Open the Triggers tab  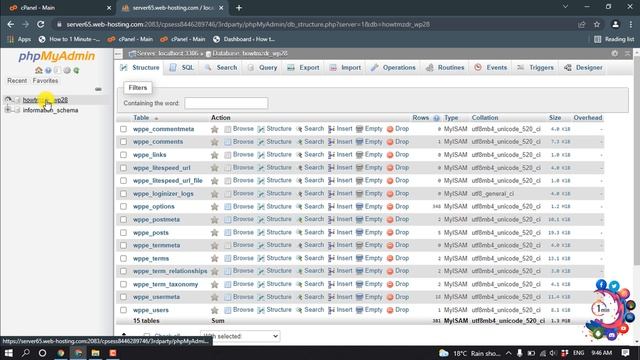click(x=535, y=68)
